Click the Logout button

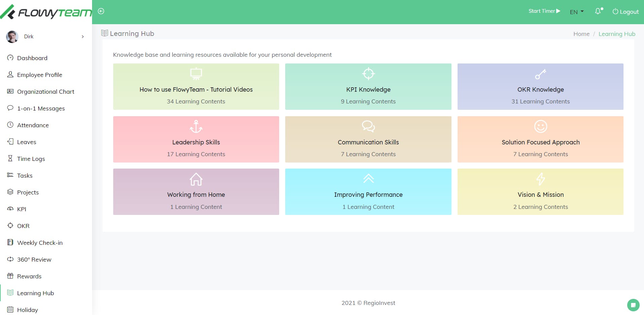pos(626,12)
